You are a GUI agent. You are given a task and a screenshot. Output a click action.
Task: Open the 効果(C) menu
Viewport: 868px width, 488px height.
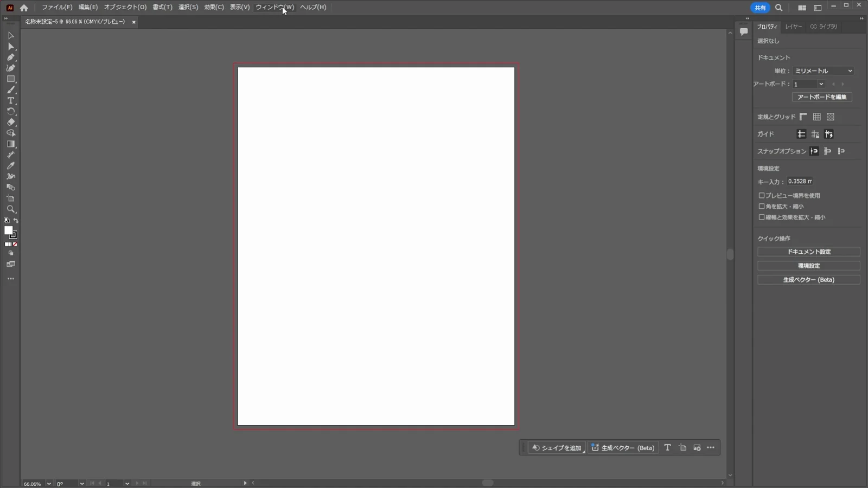click(x=214, y=7)
